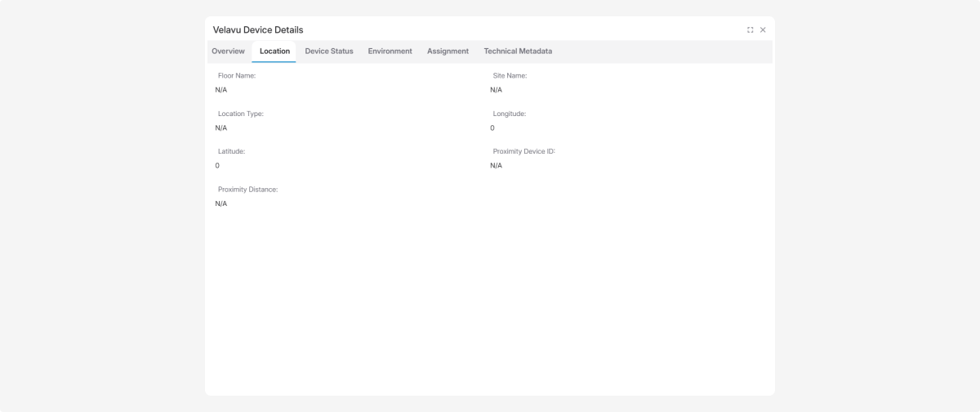Screen dimensions: 980x412
Task: Click the Longitude label
Action: [510, 114]
